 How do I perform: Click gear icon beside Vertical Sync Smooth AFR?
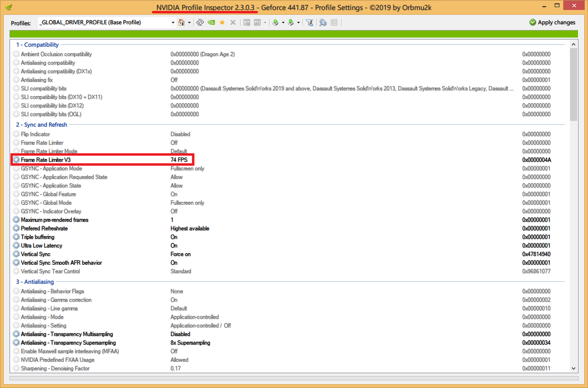point(17,263)
